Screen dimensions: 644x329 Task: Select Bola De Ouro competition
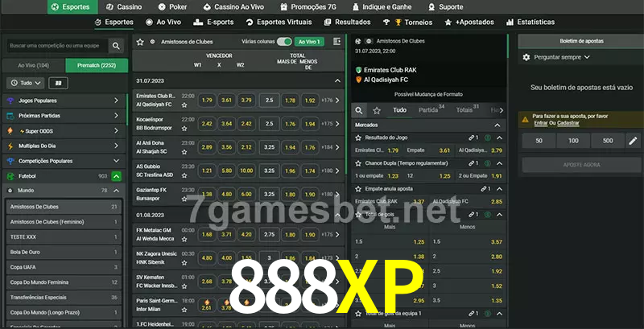(x=64, y=253)
